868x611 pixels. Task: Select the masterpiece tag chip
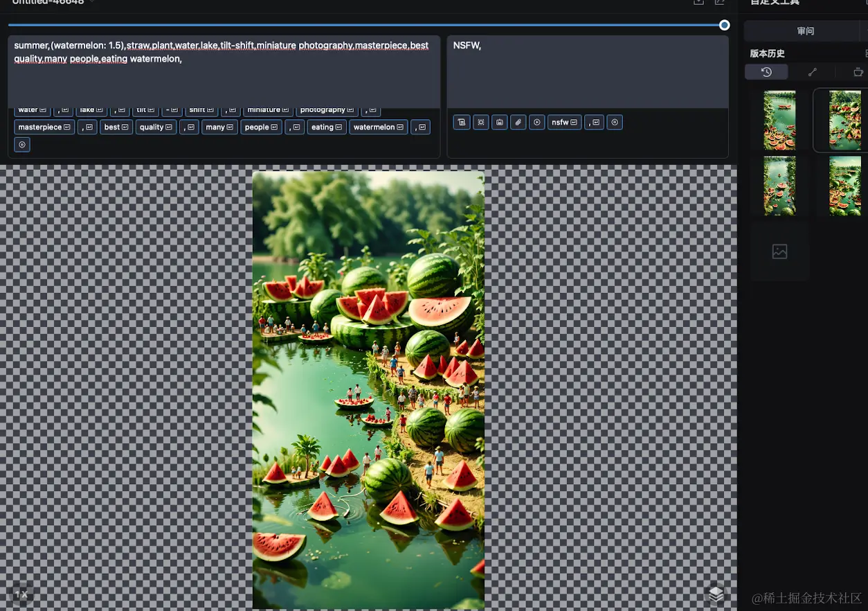pyautogui.click(x=44, y=127)
